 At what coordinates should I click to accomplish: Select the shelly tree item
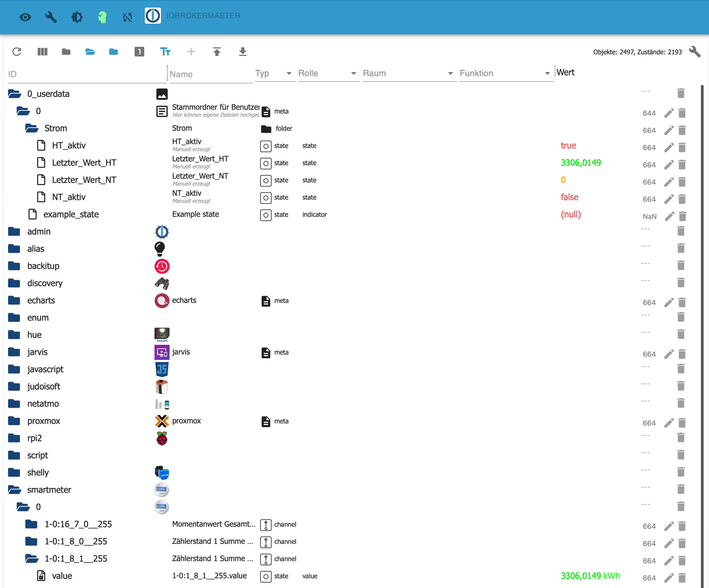[38, 472]
